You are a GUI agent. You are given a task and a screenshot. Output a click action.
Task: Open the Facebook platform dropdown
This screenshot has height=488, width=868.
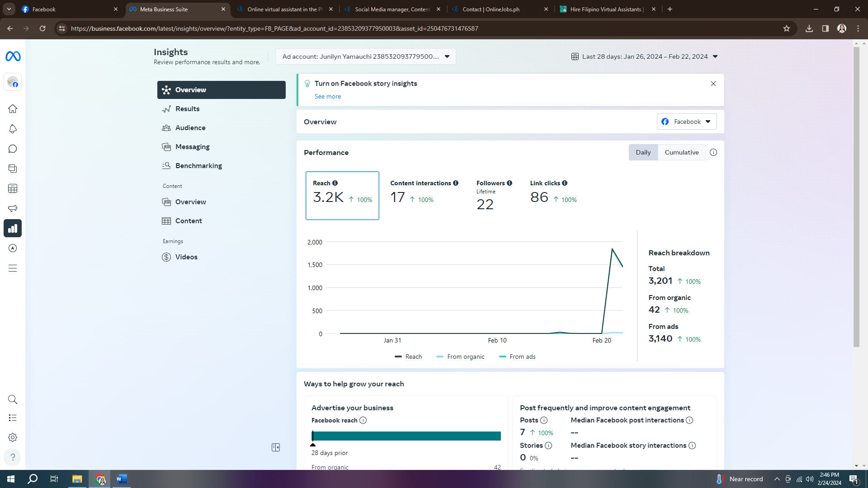pos(686,122)
